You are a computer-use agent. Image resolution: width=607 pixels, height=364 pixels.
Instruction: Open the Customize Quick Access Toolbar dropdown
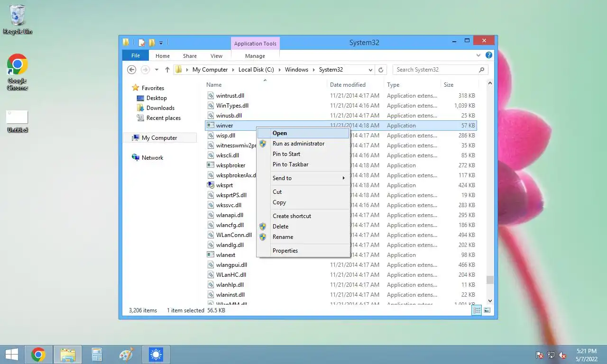pos(161,43)
